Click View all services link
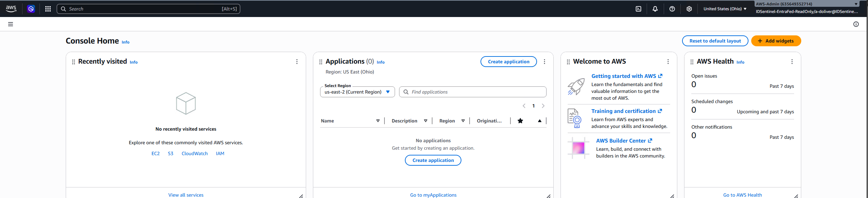868x198 pixels. coord(186,195)
